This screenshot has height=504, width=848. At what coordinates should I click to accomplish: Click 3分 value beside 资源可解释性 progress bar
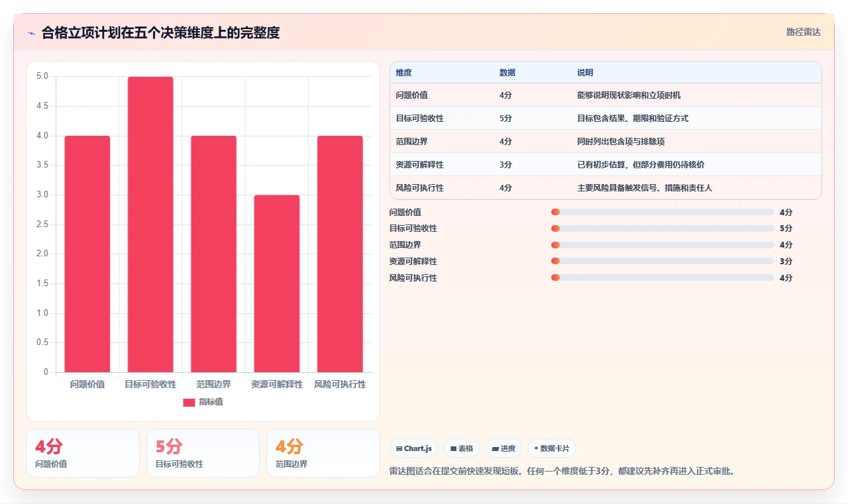coord(786,262)
